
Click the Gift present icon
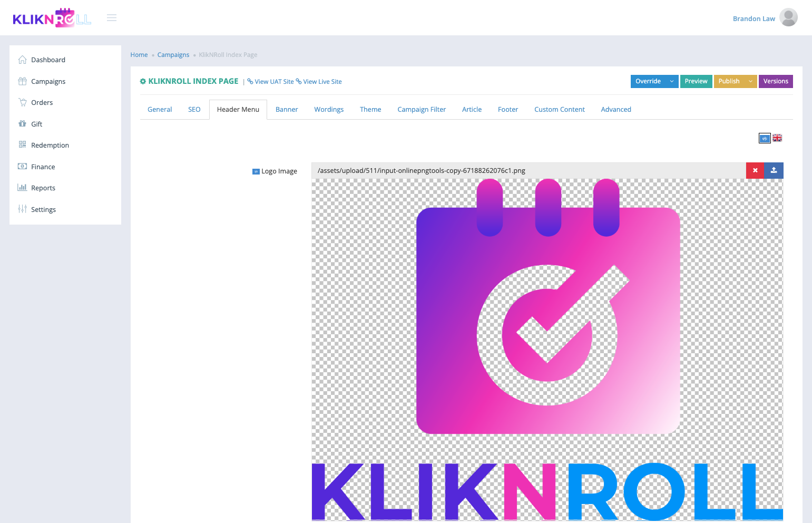22,124
